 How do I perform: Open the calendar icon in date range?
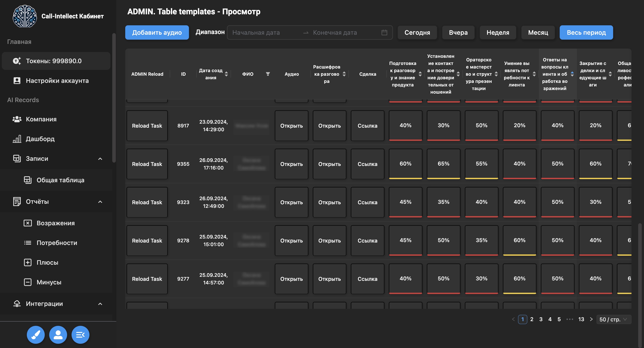(384, 32)
